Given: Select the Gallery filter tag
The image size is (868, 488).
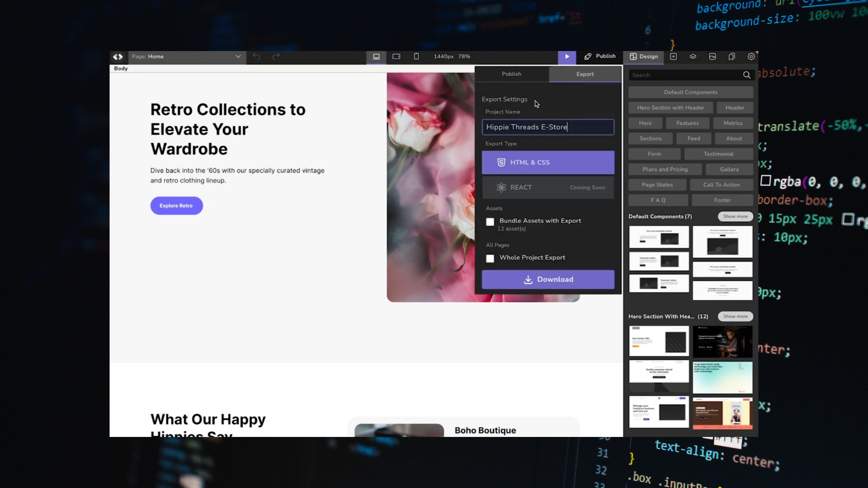Looking at the screenshot, I should 729,169.
